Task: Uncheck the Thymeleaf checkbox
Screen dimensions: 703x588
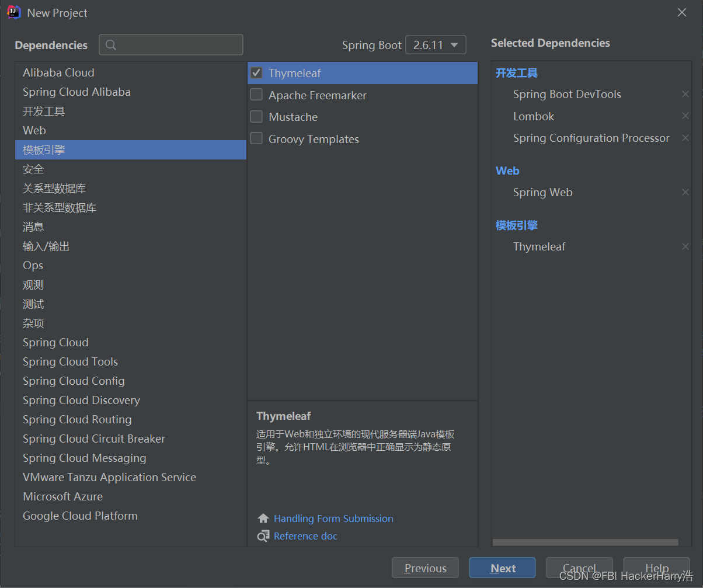Action: (256, 73)
